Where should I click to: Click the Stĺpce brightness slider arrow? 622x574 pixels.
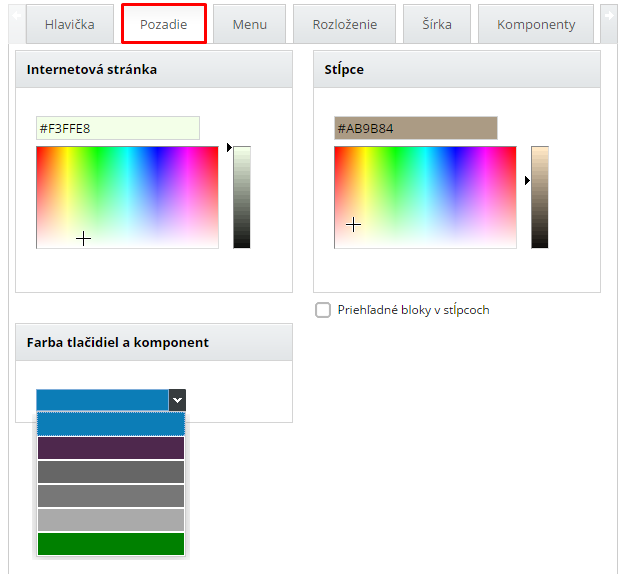pos(527,180)
